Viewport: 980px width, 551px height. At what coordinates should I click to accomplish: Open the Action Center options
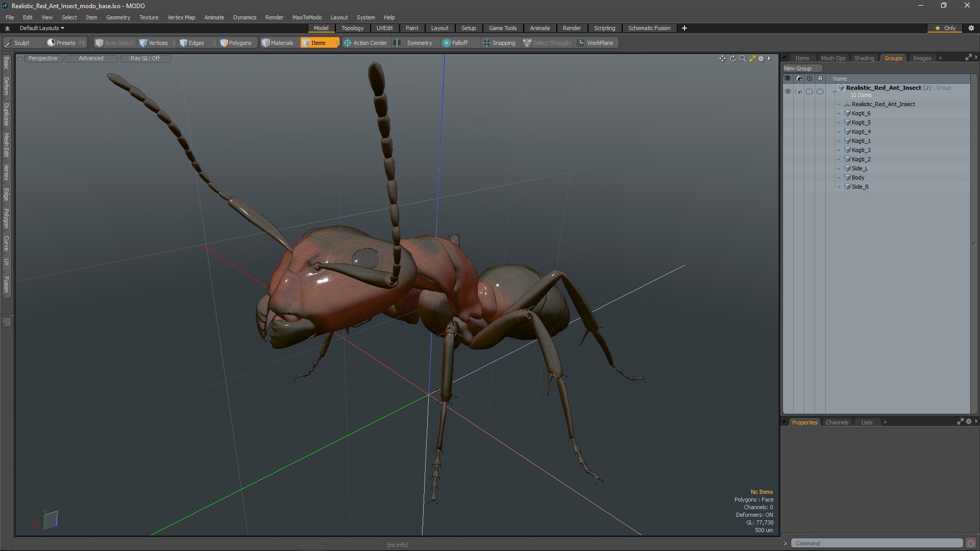[x=365, y=43]
